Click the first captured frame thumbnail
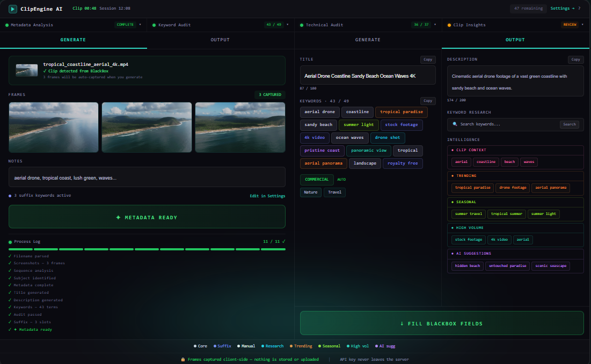The height and width of the screenshot is (364, 591). pyautogui.click(x=54, y=127)
